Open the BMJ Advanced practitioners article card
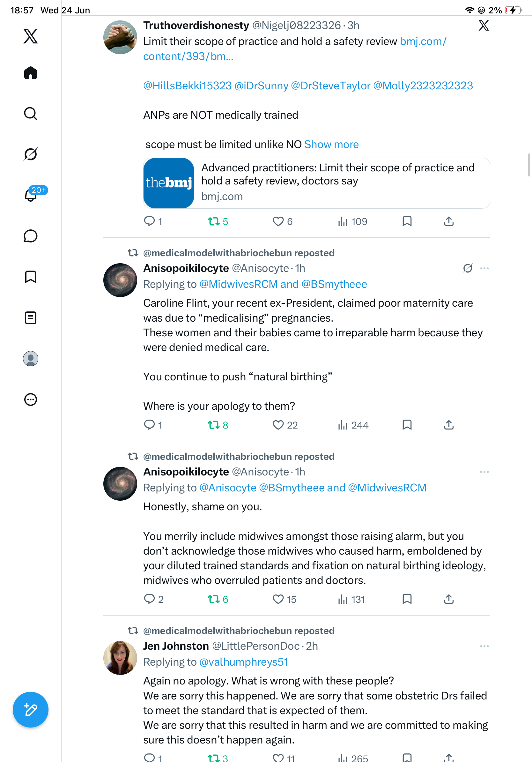Viewport: 532px width, 762px height. point(316,183)
